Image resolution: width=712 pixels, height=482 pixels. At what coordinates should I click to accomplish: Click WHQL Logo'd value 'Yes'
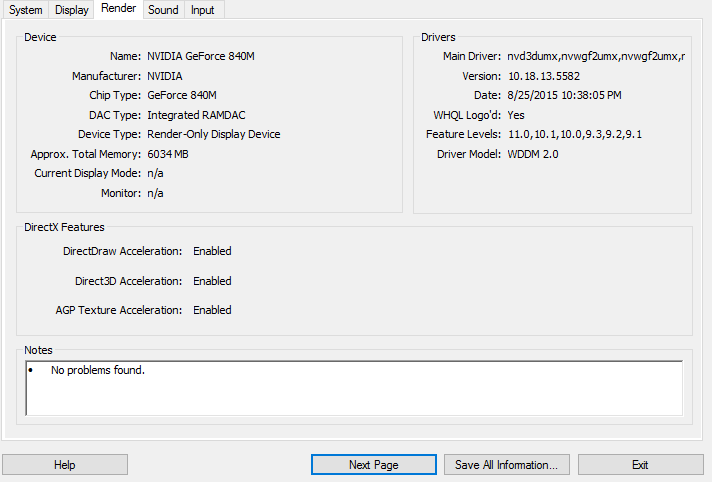coord(516,115)
